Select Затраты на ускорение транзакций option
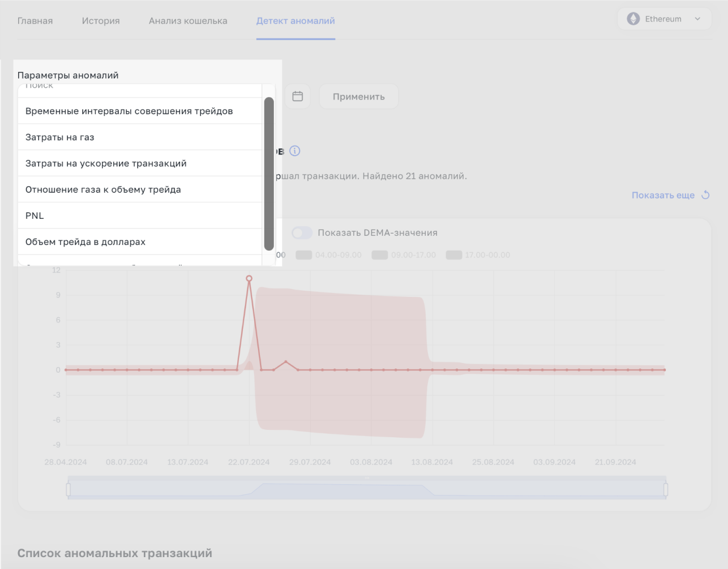 click(x=140, y=163)
